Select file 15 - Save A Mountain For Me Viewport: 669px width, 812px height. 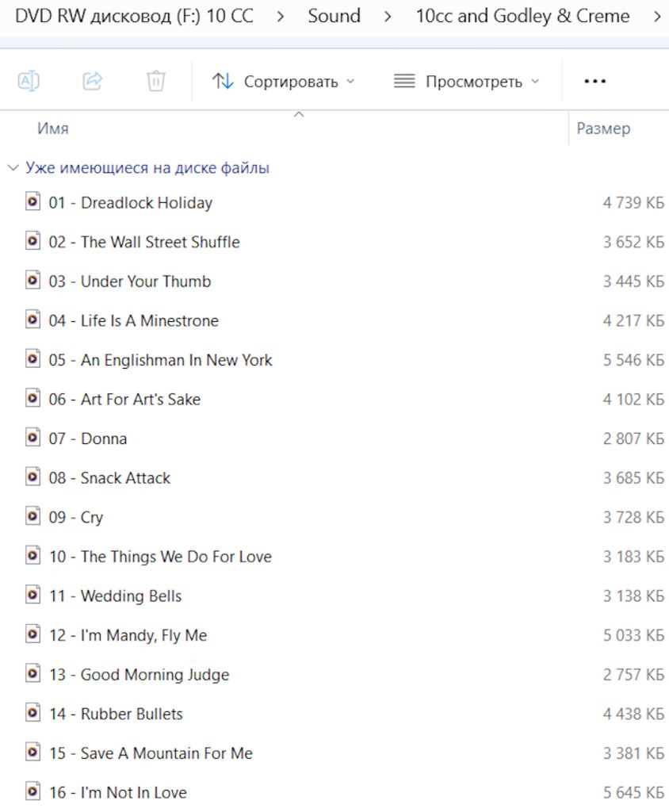point(151,753)
